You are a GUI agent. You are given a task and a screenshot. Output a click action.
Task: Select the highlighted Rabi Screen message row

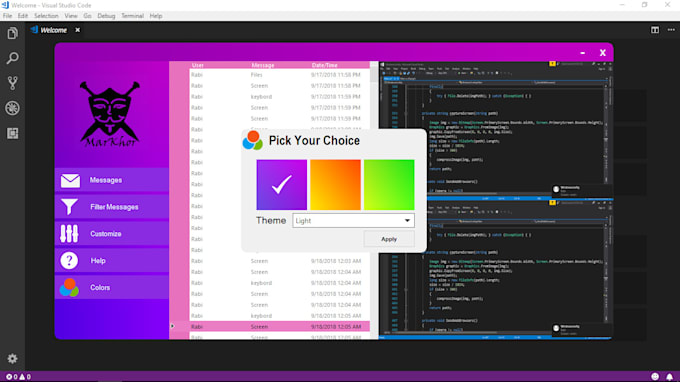pos(280,326)
